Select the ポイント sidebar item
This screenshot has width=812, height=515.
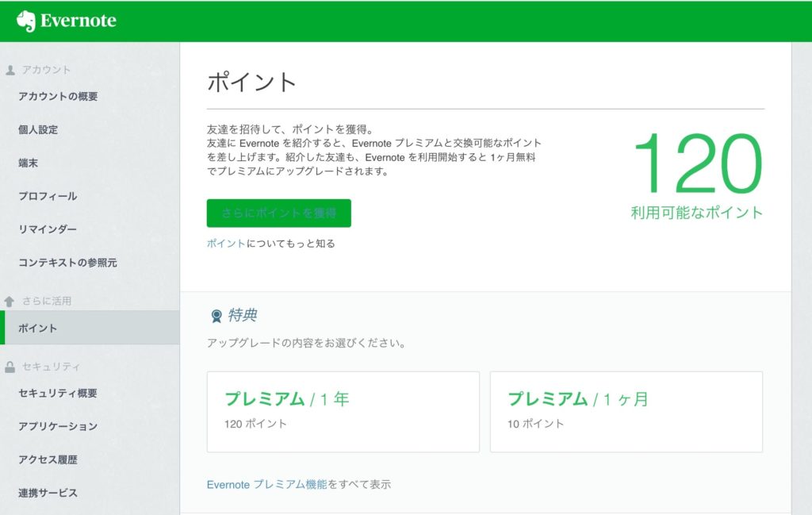(x=90, y=328)
